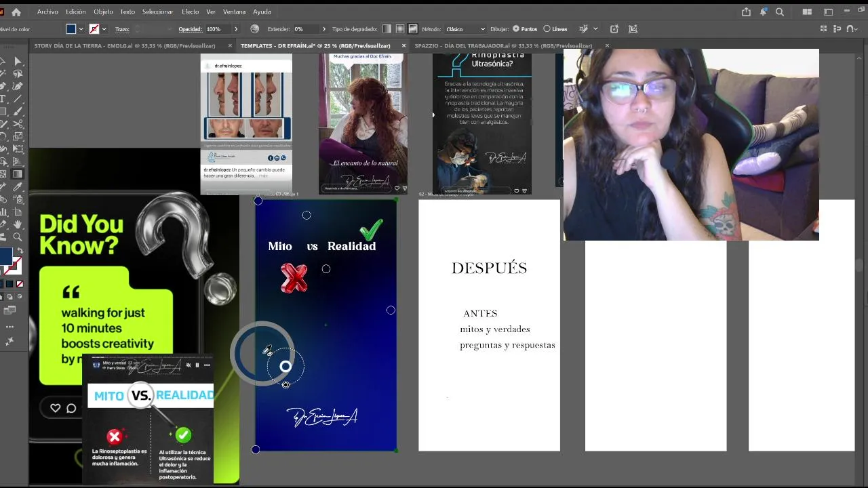Select the Scale tool

pos(18,136)
